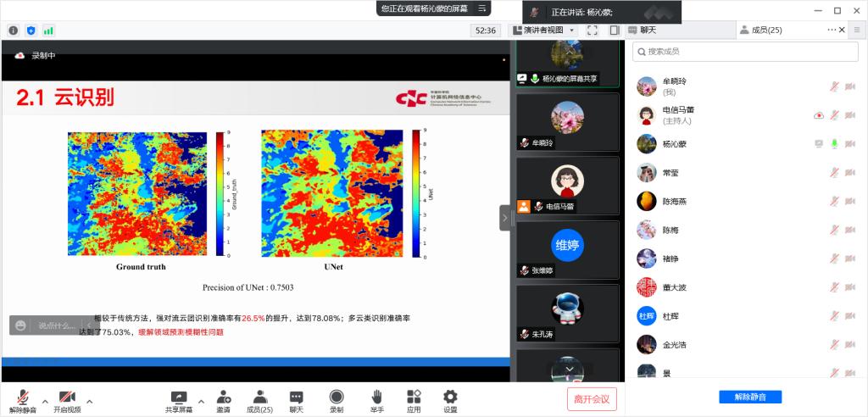Collapse the video thumbnail strip arrow
This screenshot has width=868, height=417.
(x=505, y=218)
